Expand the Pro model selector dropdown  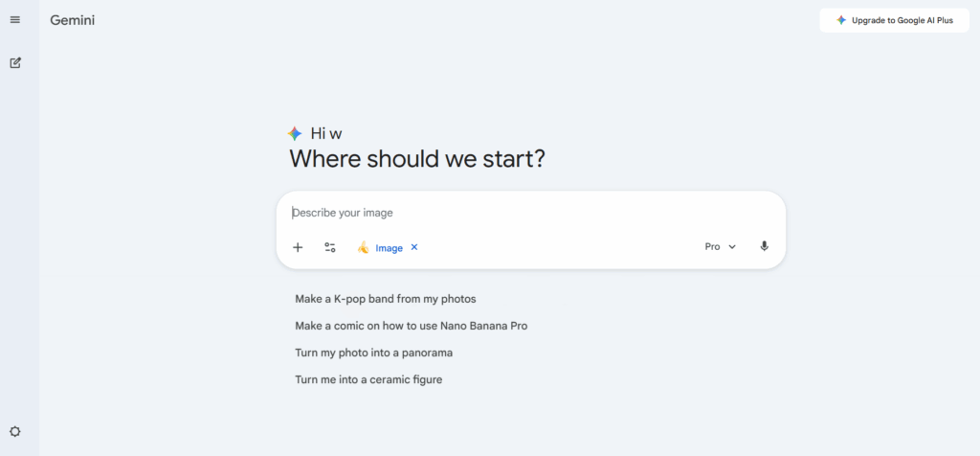[721, 246]
